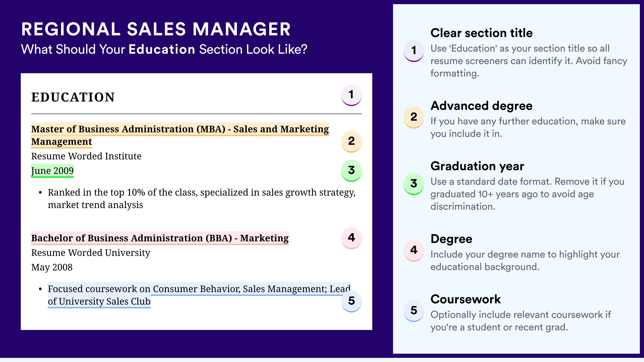This screenshot has height=362, width=644.
Task: Click the pink number 4 badge beside the Bachelor degree
Action: pyautogui.click(x=351, y=238)
